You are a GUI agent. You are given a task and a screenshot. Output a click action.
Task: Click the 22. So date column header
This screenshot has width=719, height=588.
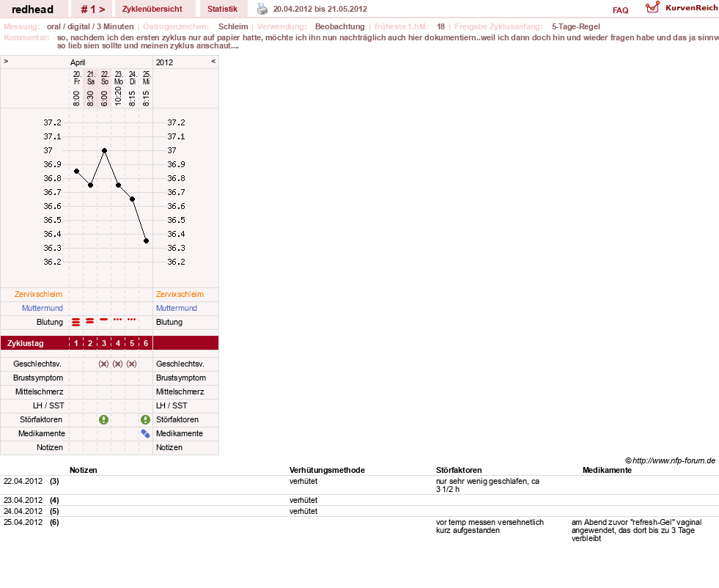(x=105, y=78)
